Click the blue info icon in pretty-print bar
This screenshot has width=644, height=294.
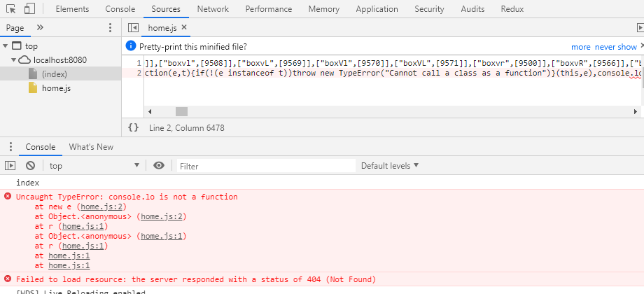(131, 46)
